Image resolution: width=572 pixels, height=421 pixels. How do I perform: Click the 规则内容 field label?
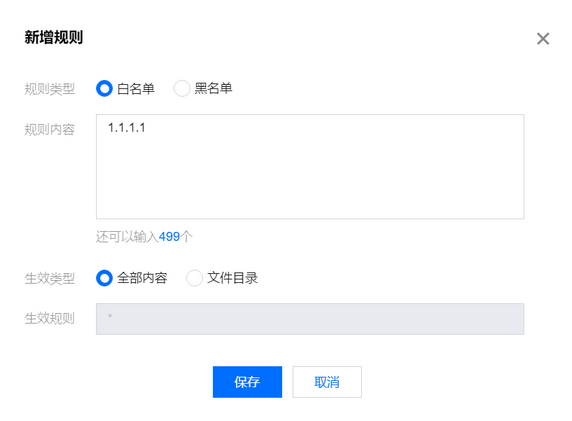[x=50, y=130]
